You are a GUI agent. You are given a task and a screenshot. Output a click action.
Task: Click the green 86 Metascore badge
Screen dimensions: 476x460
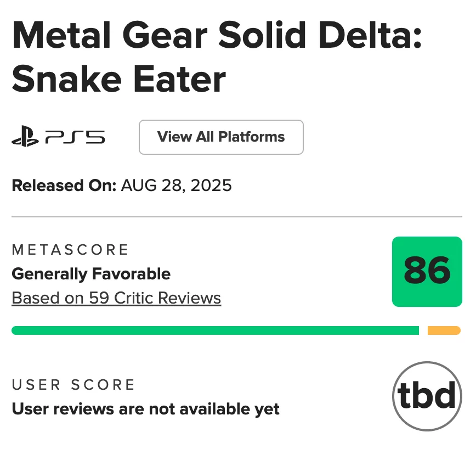[x=427, y=272]
